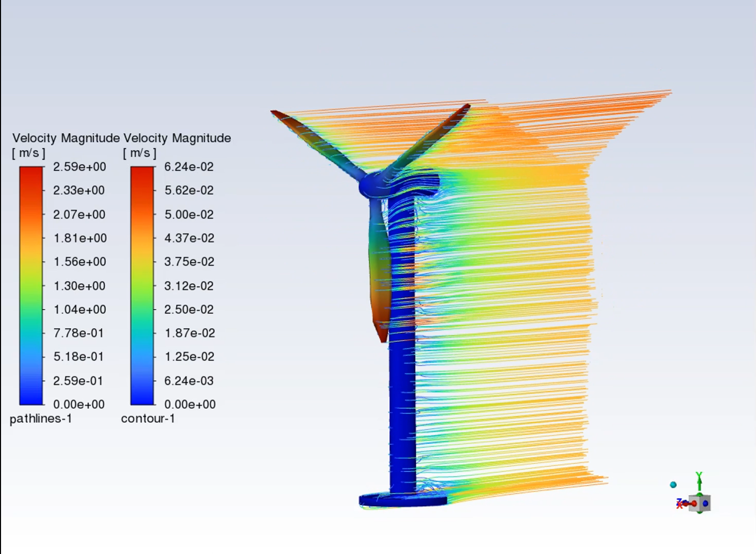
Task: Click the pathlines-1 velocity color bar
Action: click(x=31, y=285)
